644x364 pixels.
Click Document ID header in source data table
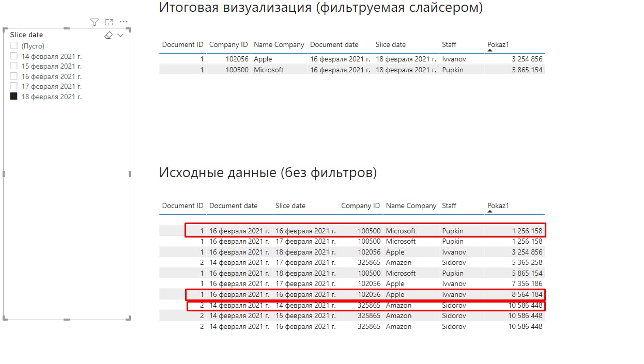pyautogui.click(x=182, y=205)
